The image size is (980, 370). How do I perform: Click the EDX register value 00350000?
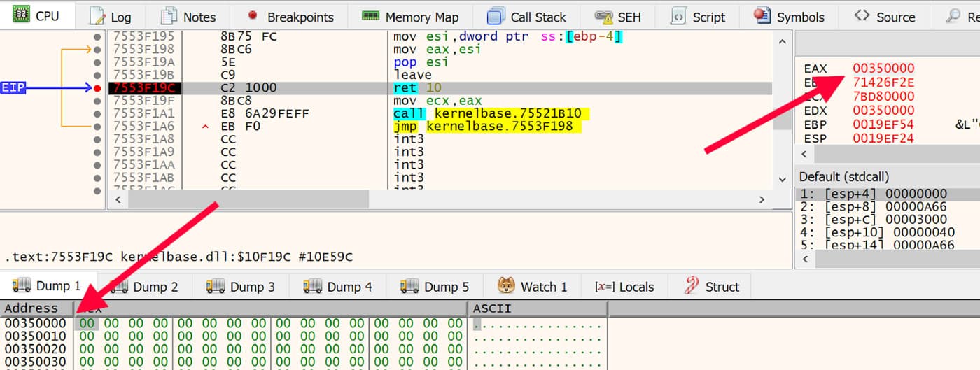(883, 111)
